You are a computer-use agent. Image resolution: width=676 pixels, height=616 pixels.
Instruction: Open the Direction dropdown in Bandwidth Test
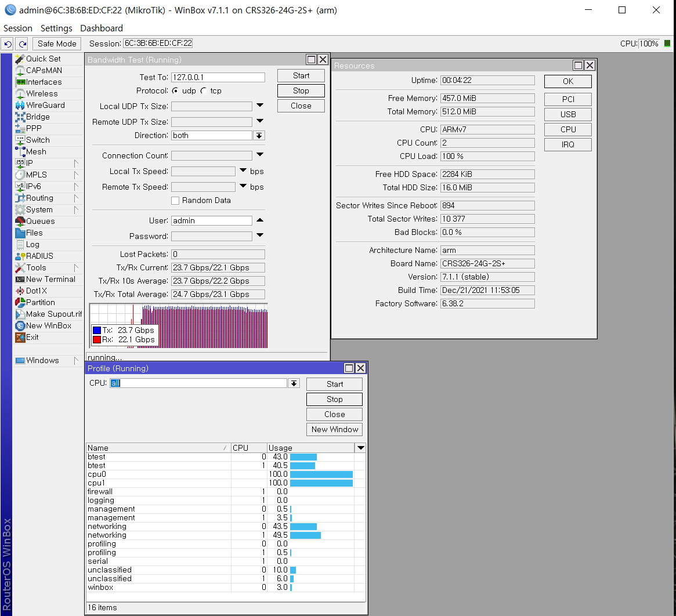pos(259,136)
